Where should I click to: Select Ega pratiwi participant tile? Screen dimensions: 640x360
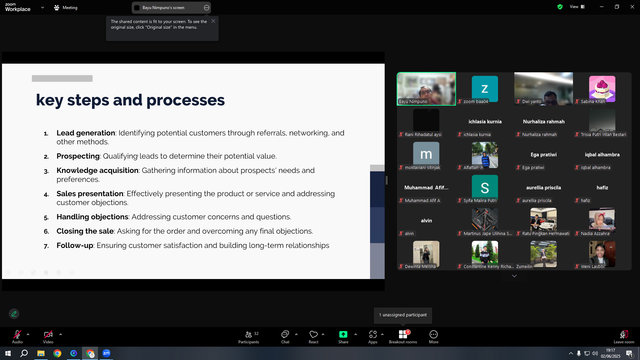tap(544, 155)
